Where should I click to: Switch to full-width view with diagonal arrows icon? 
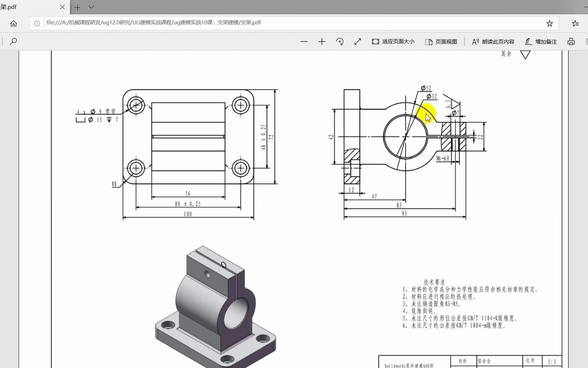[x=357, y=42]
